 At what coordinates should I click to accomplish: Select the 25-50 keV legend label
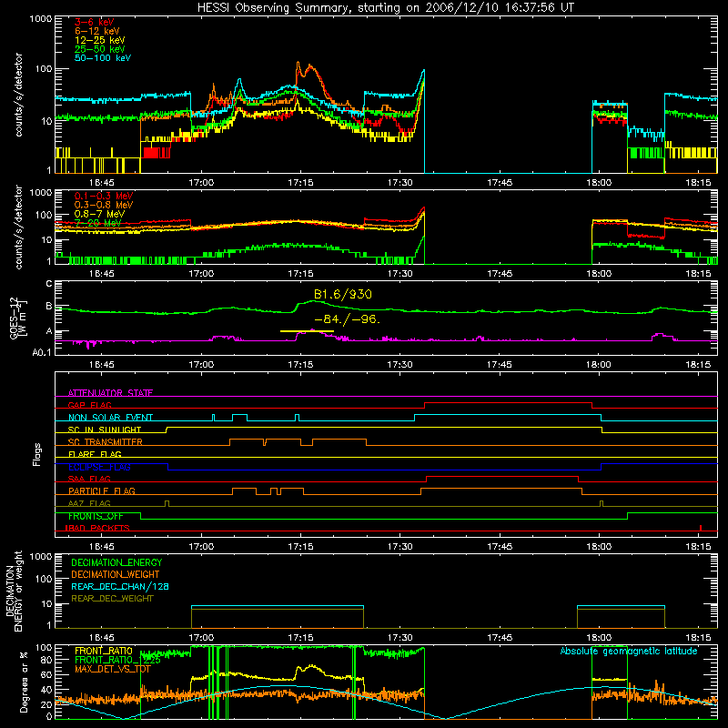[100, 49]
